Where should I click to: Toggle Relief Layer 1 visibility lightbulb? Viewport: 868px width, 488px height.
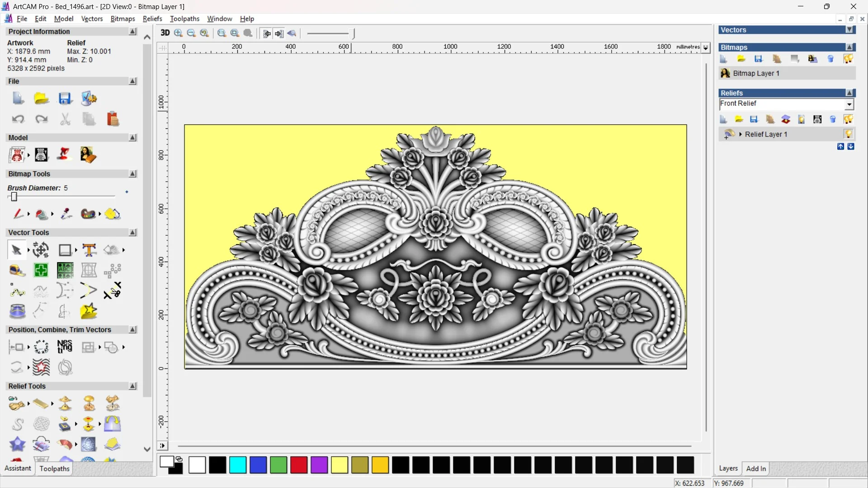coord(848,134)
